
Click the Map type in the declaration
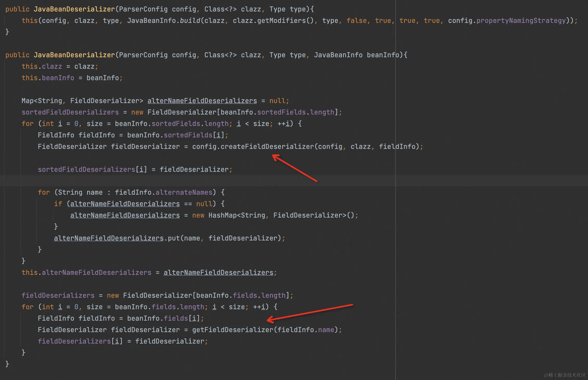click(28, 101)
